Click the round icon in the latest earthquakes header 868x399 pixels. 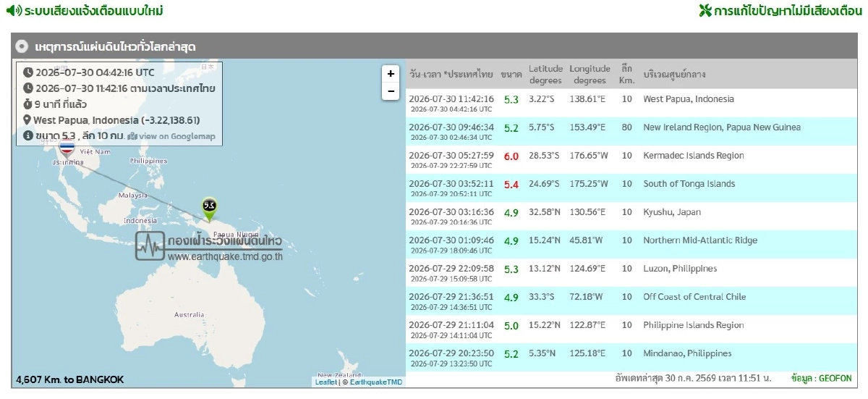point(22,46)
